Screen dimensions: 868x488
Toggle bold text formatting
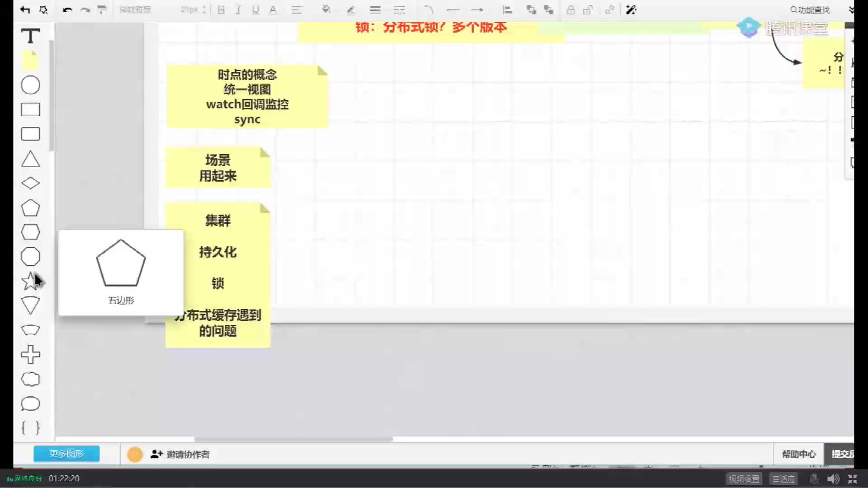221,9
